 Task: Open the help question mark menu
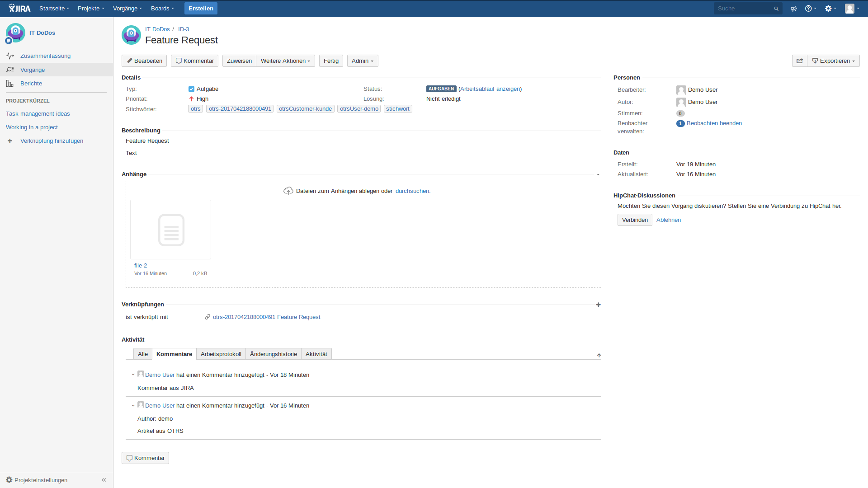point(811,9)
